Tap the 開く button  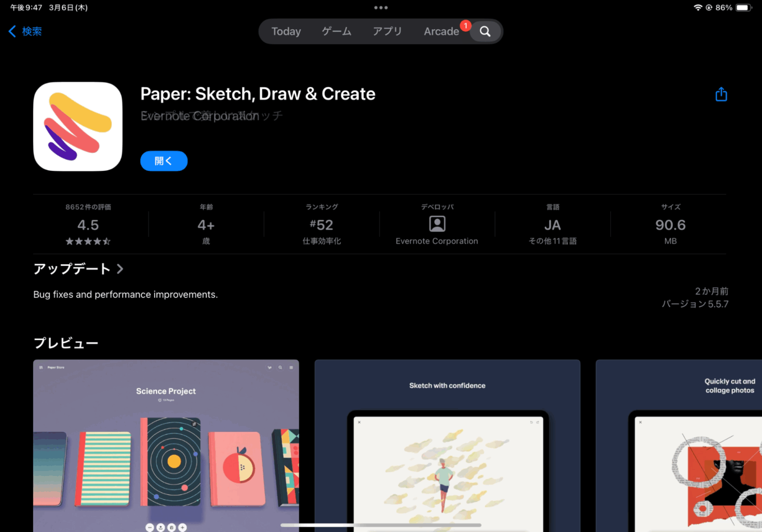[x=164, y=161]
